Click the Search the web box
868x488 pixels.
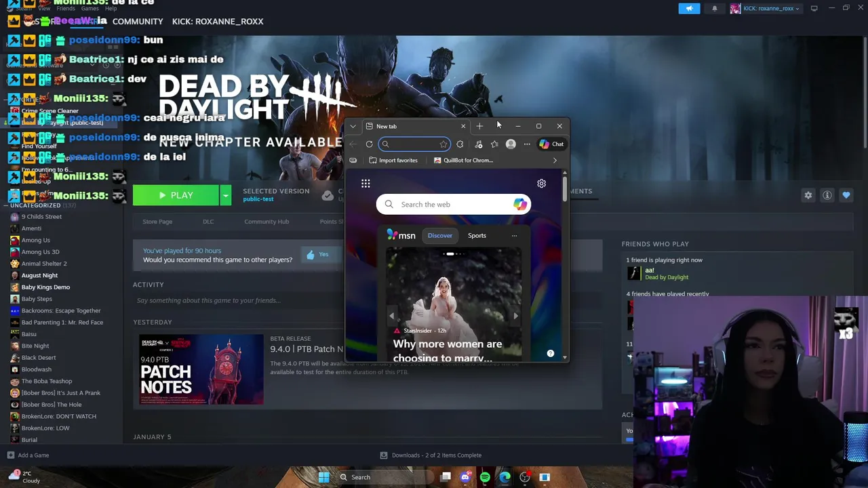coord(453,204)
